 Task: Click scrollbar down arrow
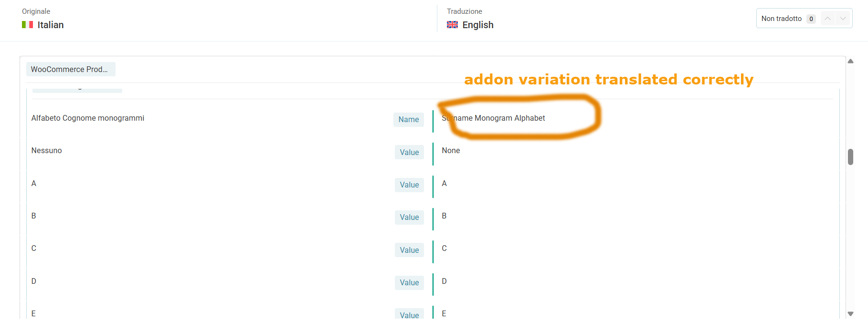[850, 314]
